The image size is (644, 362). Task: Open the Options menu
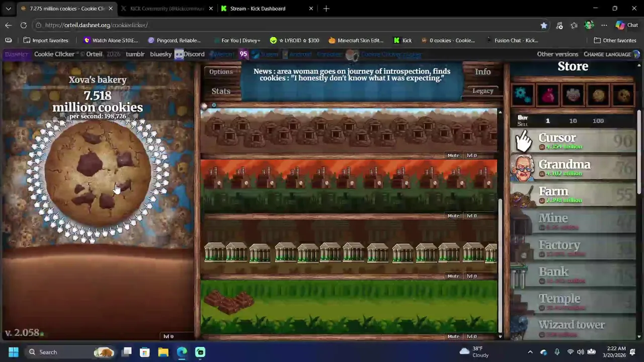tap(221, 72)
